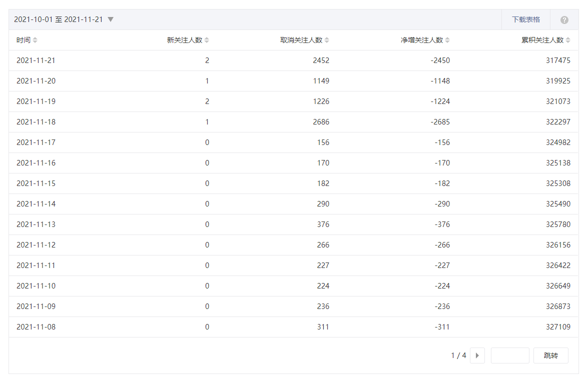Click the 1 / 4 page indicator
588x390 pixels.
[458, 355]
